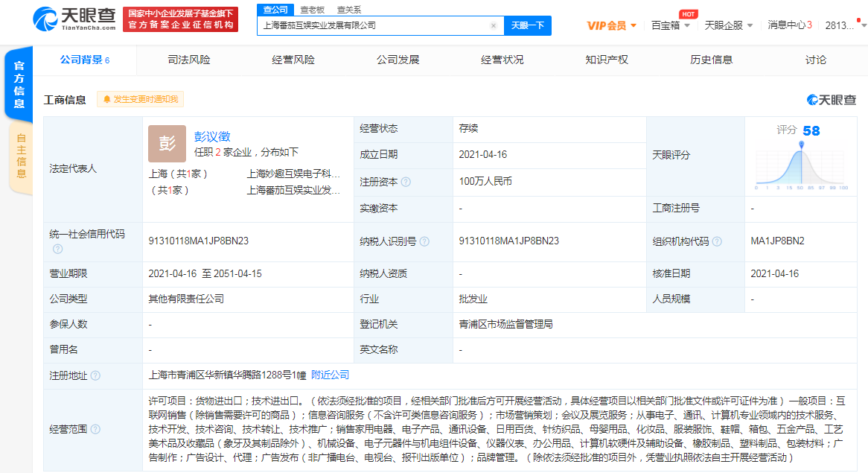Image resolution: width=868 pixels, height=473 pixels.
Task: Click the help icon beside 注册资本
Action: [x=406, y=182]
